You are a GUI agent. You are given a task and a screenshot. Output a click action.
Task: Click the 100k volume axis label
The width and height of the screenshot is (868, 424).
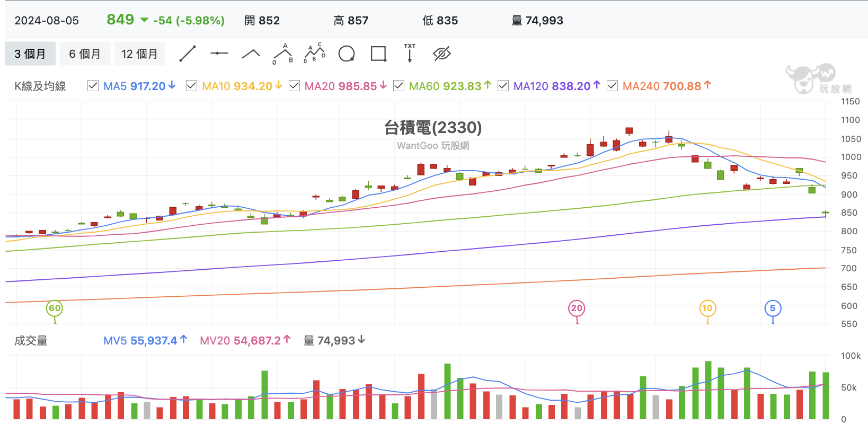(x=851, y=356)
